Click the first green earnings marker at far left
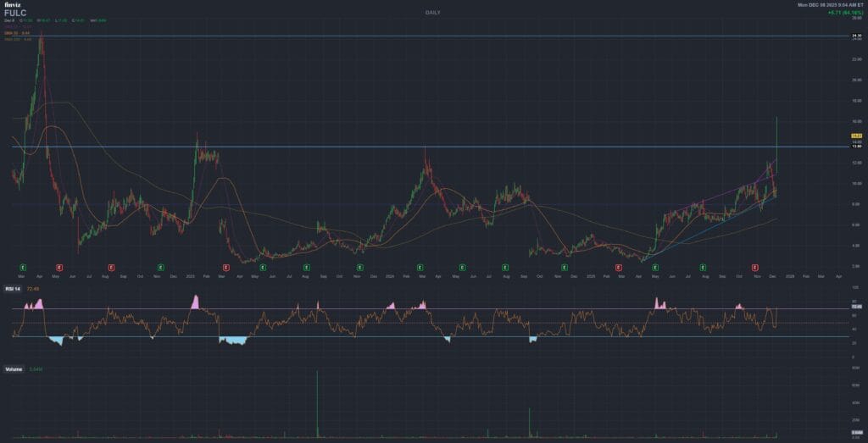The height and width of the screenshot is (443, 868). (23, 267)
